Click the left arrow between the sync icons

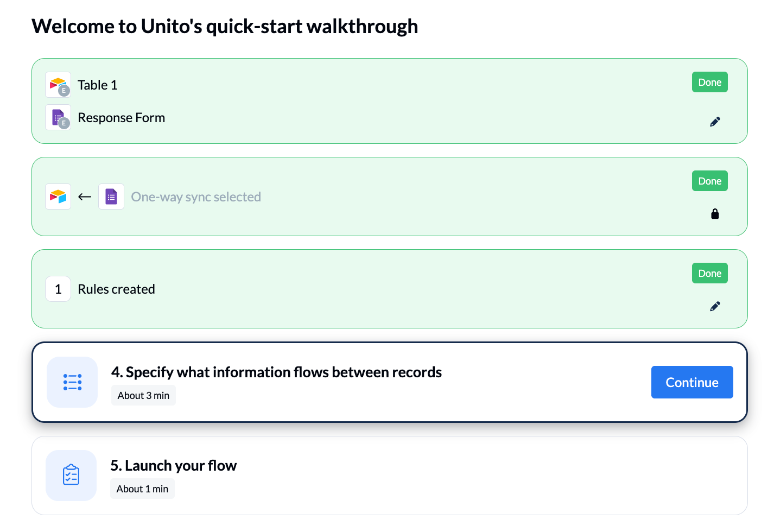pos(85,197)
